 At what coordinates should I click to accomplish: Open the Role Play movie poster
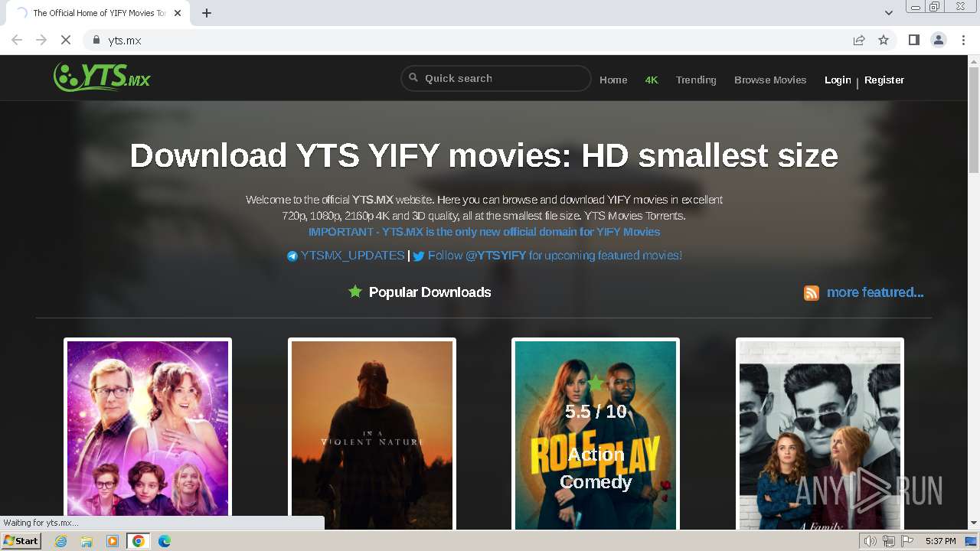(596, 433)
